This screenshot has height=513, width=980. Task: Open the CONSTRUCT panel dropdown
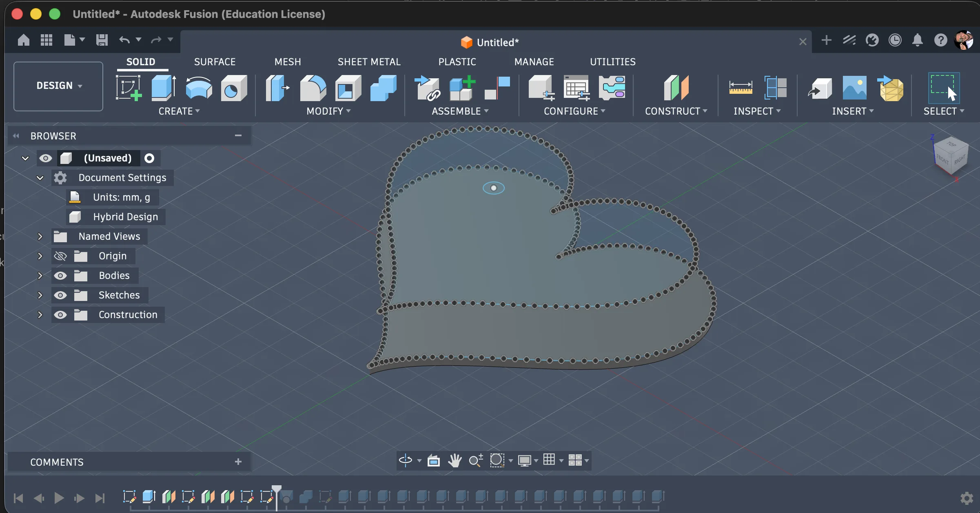click(676, 111)
